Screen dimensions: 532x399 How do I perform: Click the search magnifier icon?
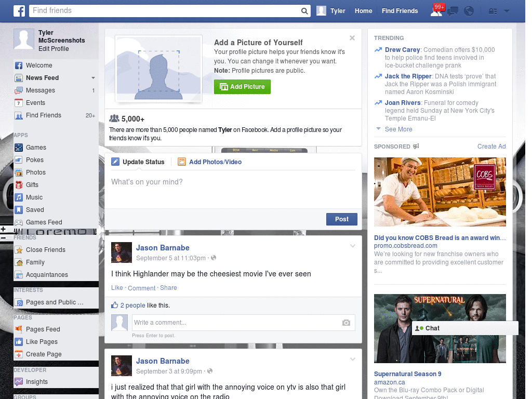click(x=304, y=11)
